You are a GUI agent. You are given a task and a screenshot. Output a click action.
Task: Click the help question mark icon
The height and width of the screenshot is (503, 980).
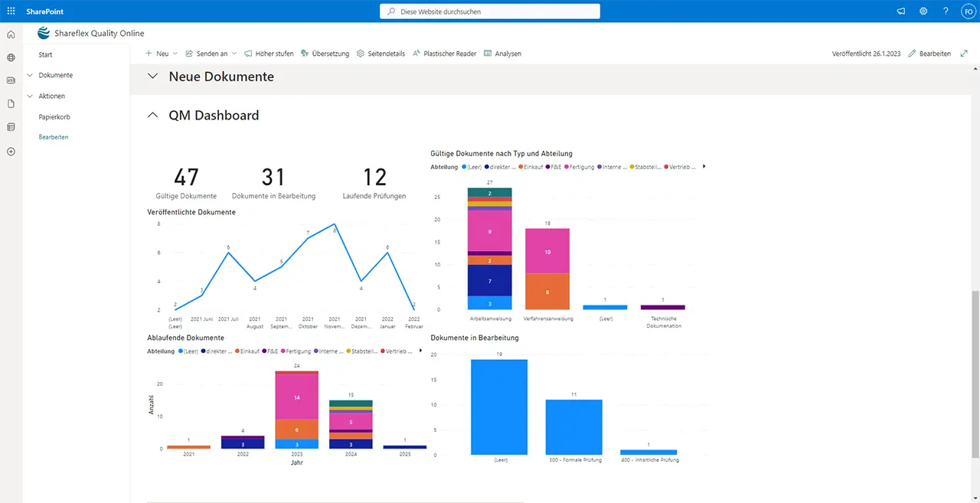point(946,11)
